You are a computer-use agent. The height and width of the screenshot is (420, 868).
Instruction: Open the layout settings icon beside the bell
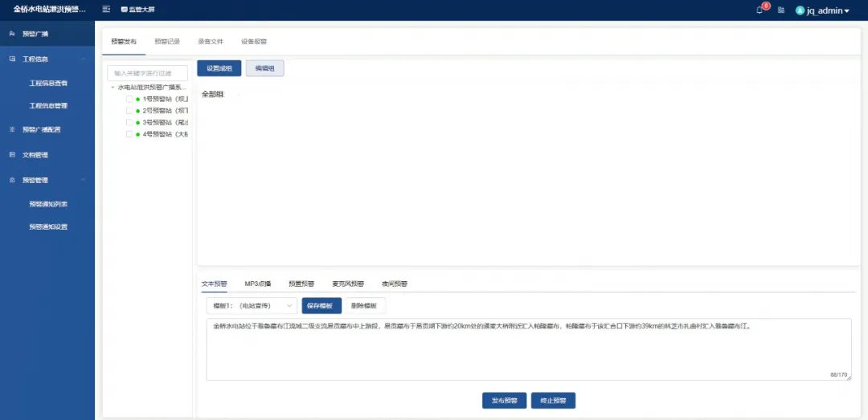[780, 10]
